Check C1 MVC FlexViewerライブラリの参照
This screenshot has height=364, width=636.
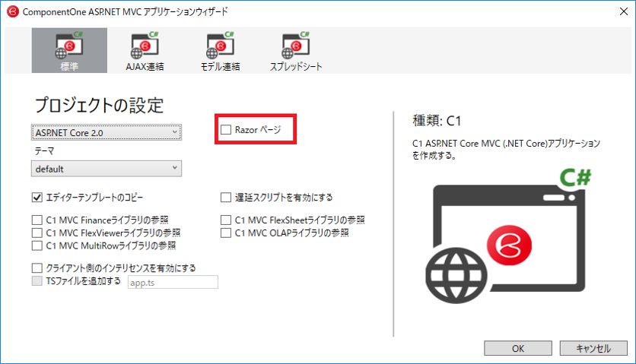pyautogui.click(x=37, y=233)
